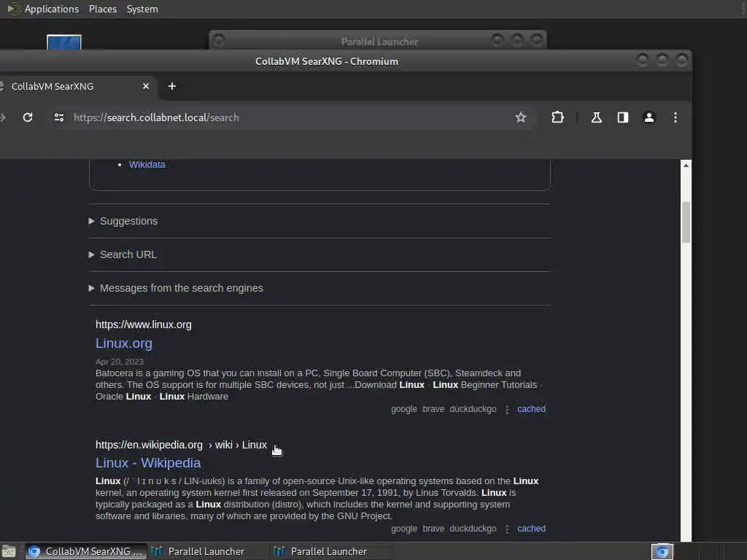This screenshot has width=747, height=560.
Task: Close the CollabVM SearXNG tab
Action: (146, 86)
